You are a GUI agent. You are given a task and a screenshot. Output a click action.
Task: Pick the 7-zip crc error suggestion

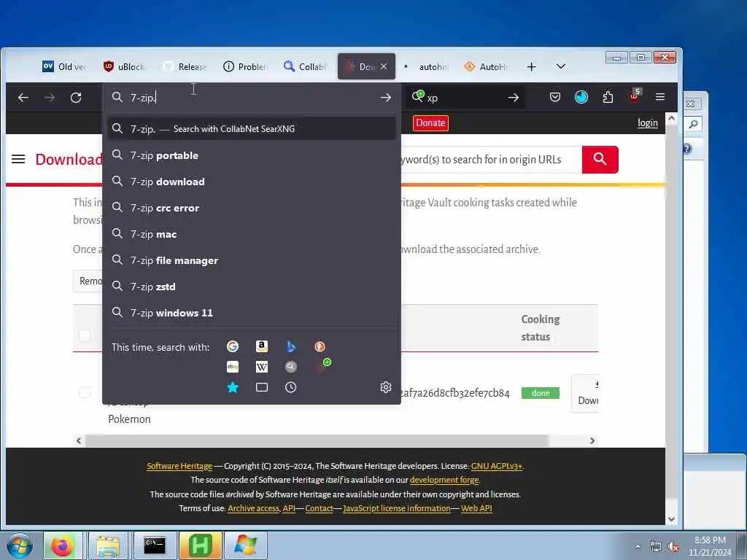click(x=252, y=208)
